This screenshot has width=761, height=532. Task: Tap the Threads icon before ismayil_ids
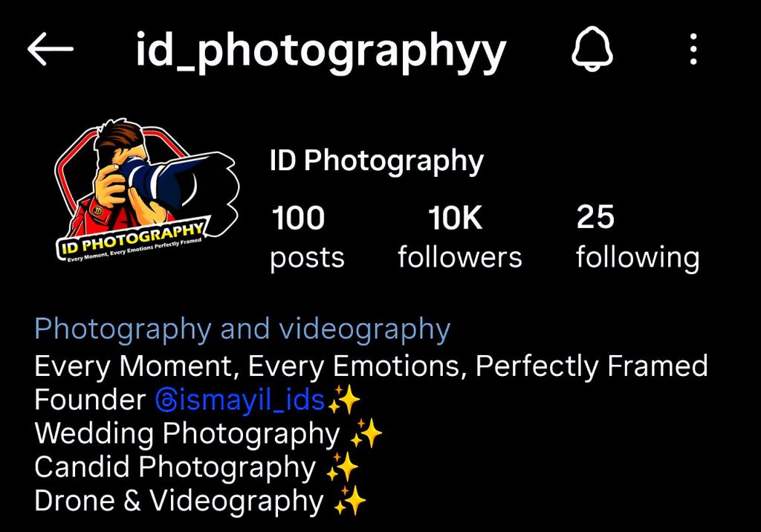point(167,401)
